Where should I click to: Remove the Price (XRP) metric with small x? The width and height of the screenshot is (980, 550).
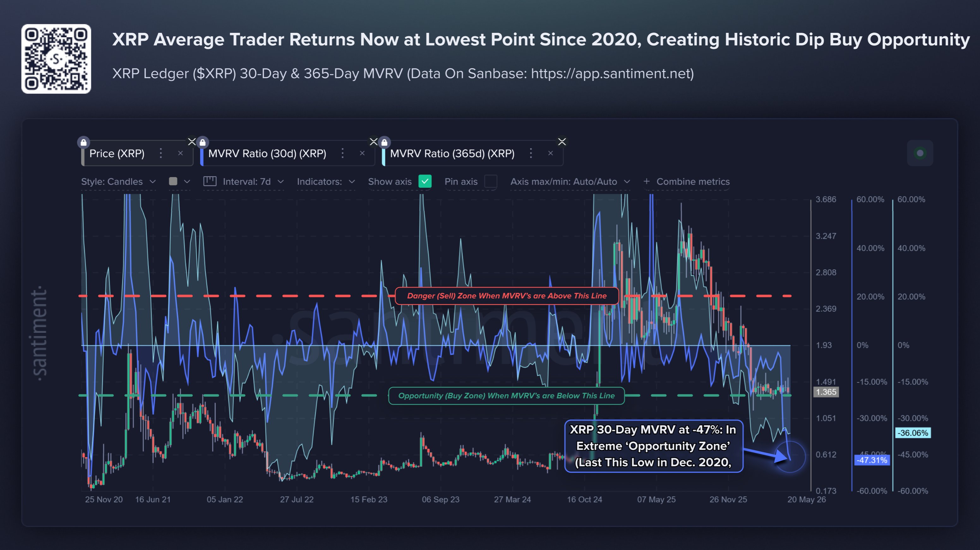click(x=180, y=153)
